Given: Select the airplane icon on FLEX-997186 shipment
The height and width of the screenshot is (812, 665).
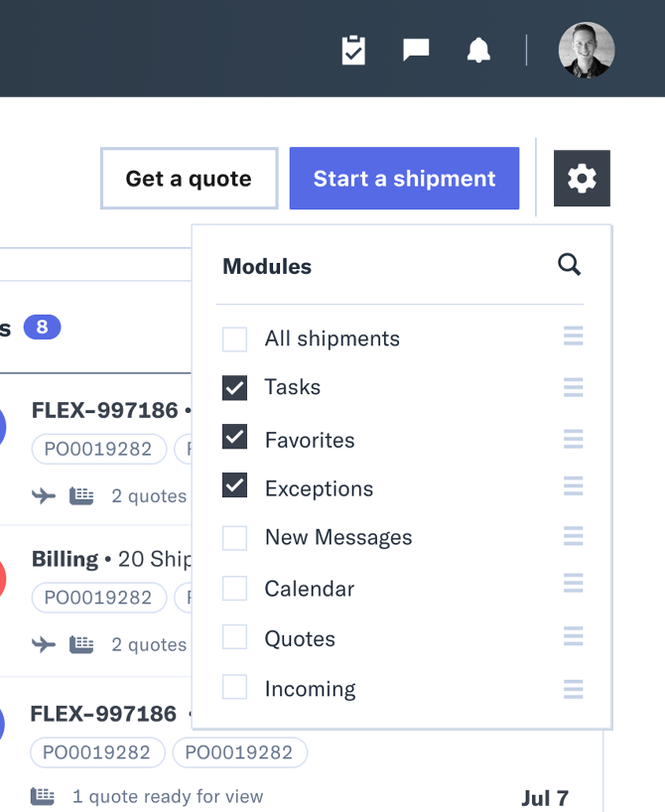Looking at the screenshot, I should click(42, 495).
